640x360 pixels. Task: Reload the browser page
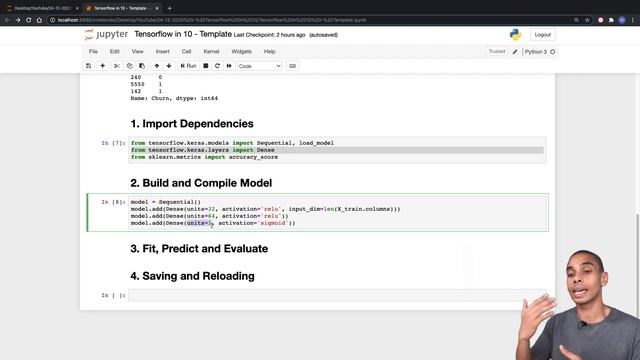click(x=29, y=20)
